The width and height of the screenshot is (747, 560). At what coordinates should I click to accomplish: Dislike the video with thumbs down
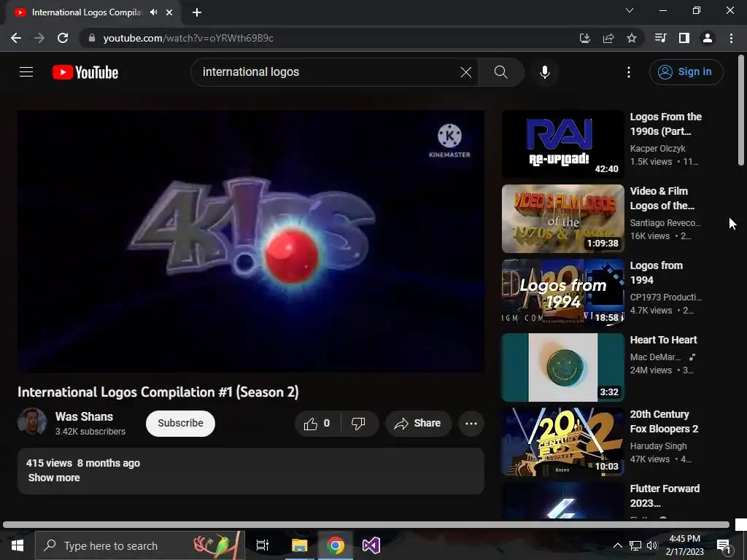tap(358, 424)
